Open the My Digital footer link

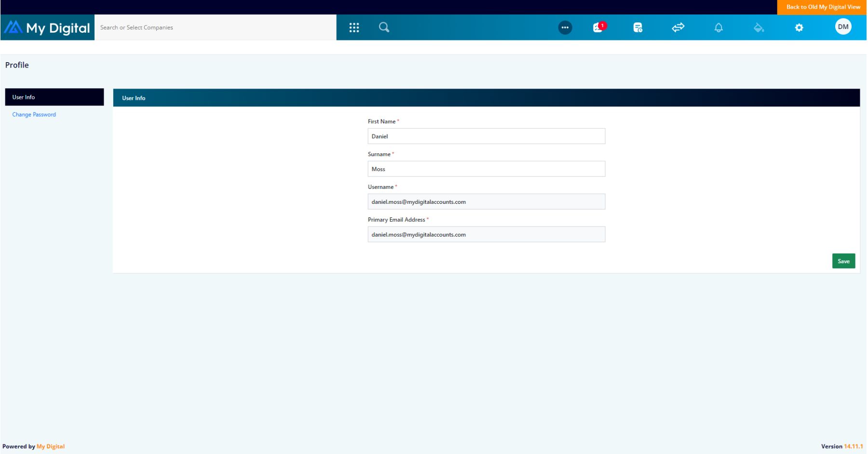(x=51, y=446)
